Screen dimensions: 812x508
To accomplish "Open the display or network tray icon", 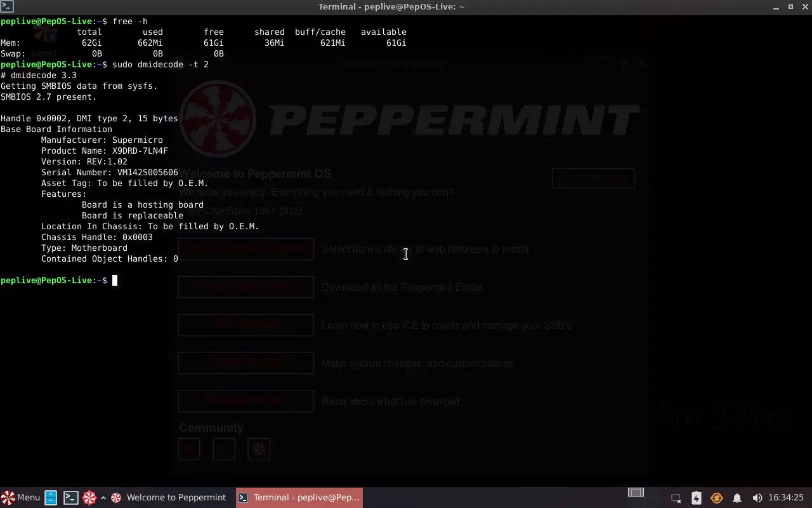I will pos(676,498).
